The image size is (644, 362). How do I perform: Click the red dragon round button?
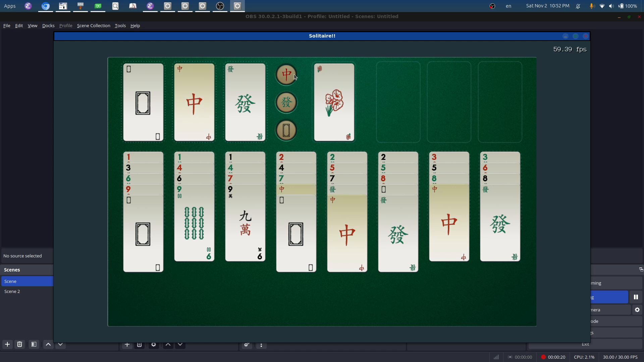[286, 74]
